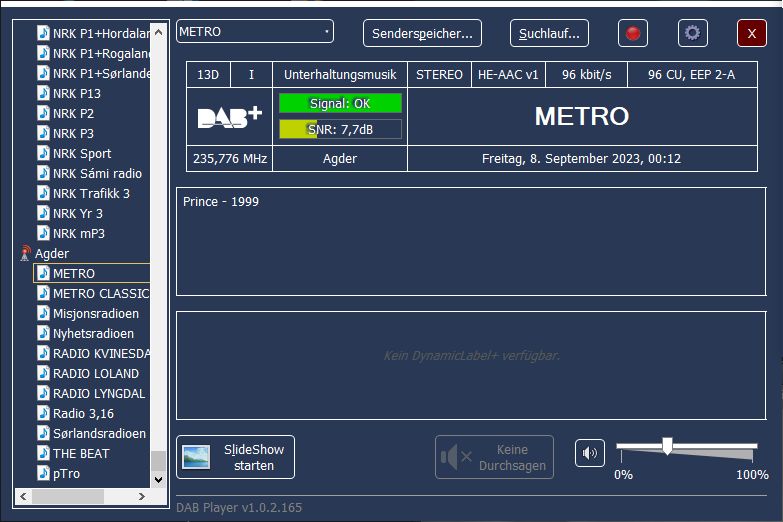Click the music note icon beside NRK P13
Image resolution: width=783 pixels, height=522 pixels.
click(43, 93)
